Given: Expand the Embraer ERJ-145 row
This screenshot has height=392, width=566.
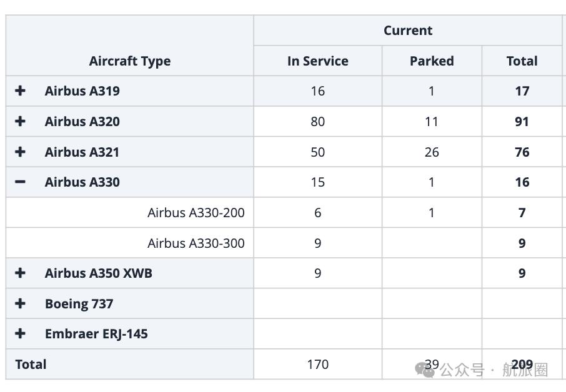Looking at the screenshot, I should point(20,333).
